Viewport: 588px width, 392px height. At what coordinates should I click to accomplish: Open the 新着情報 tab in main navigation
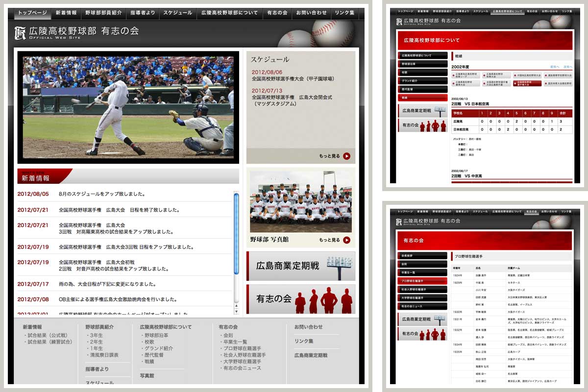(66, 13)
